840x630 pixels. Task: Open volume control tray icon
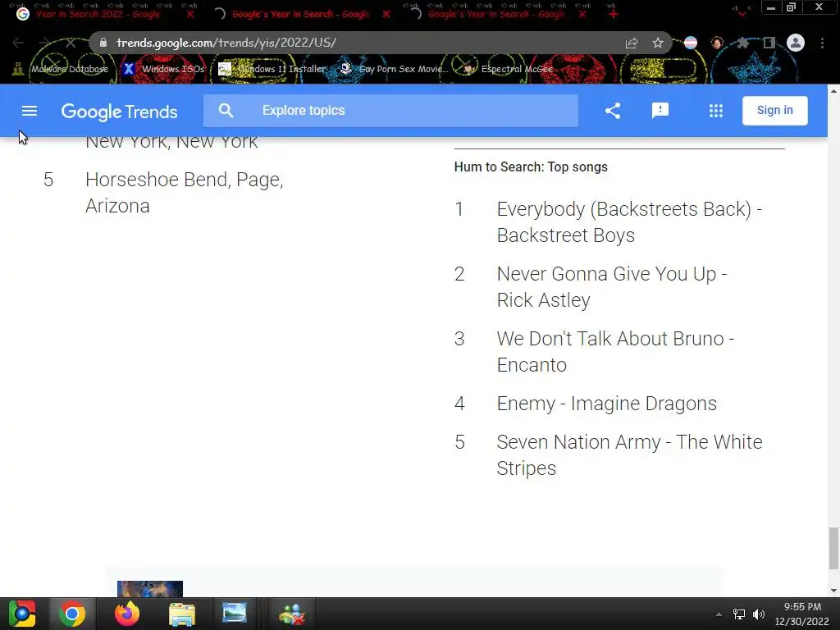pyautogui.click(x=759, y=614)
